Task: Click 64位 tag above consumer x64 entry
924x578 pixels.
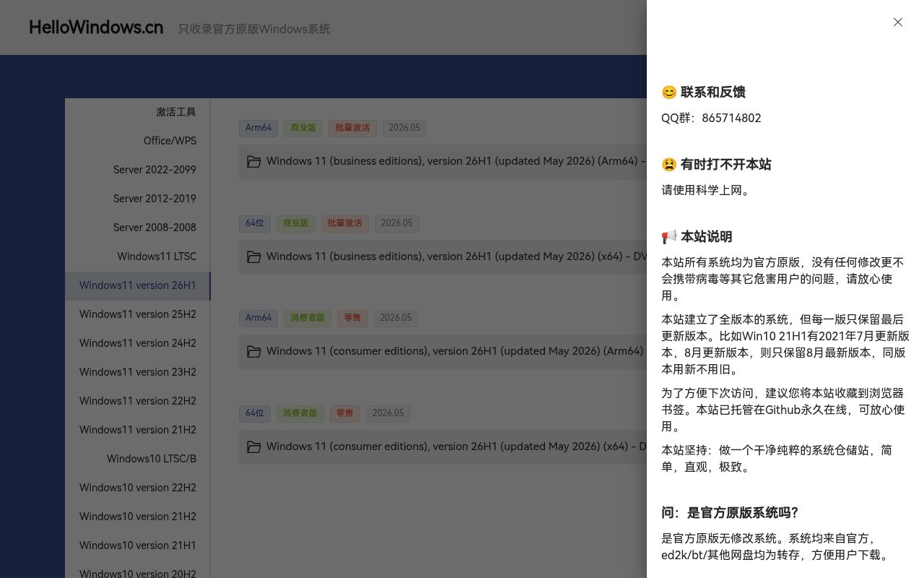Action: (x=255, y=413)
